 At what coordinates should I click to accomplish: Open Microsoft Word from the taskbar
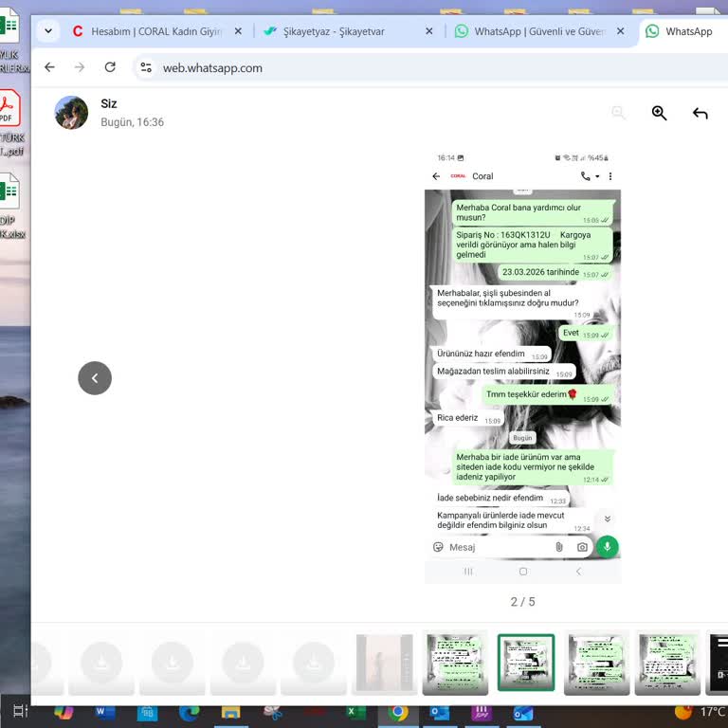(x=105, y=711)
